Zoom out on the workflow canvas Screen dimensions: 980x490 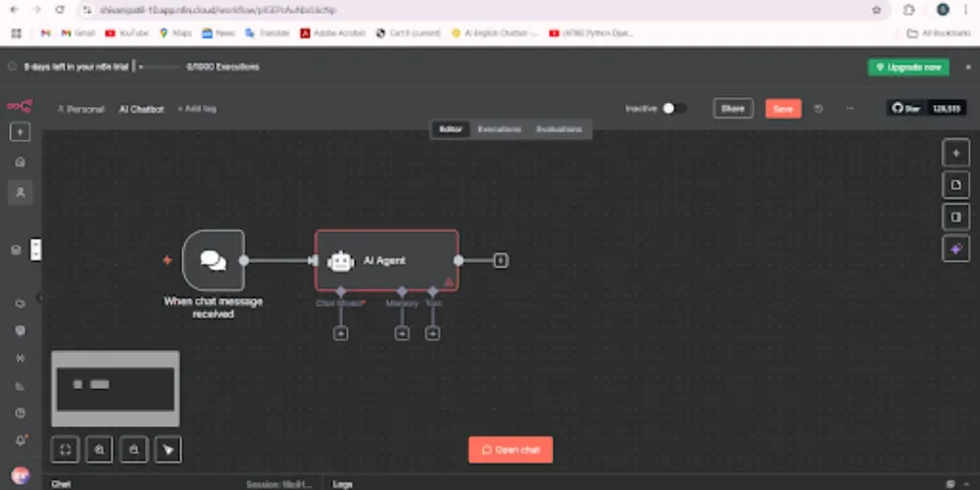133,449
